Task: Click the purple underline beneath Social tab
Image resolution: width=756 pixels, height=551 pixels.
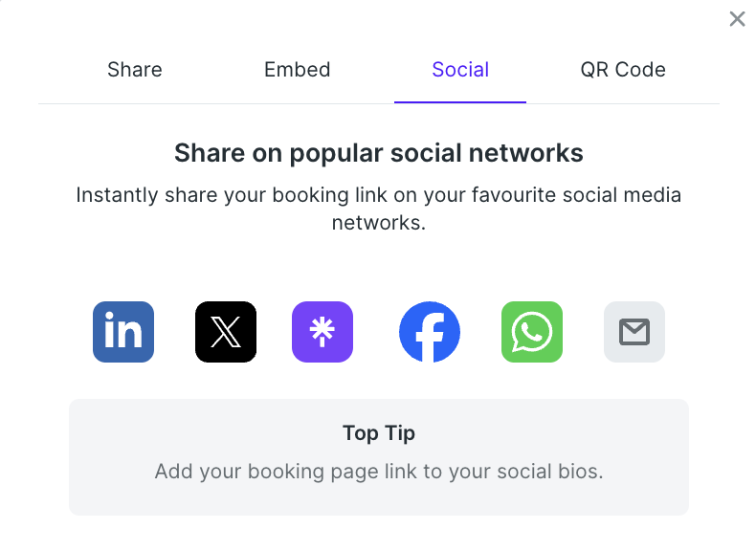Action: coord(460,102)
